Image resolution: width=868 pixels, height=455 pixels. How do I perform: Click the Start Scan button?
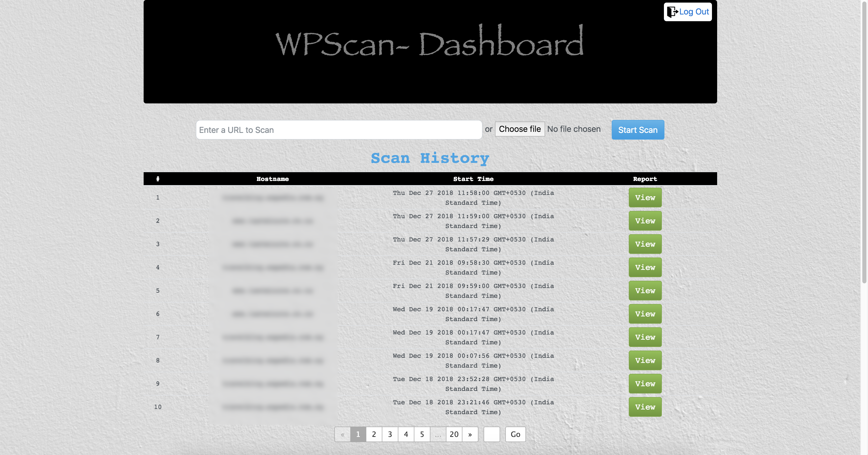coord(638,129)
